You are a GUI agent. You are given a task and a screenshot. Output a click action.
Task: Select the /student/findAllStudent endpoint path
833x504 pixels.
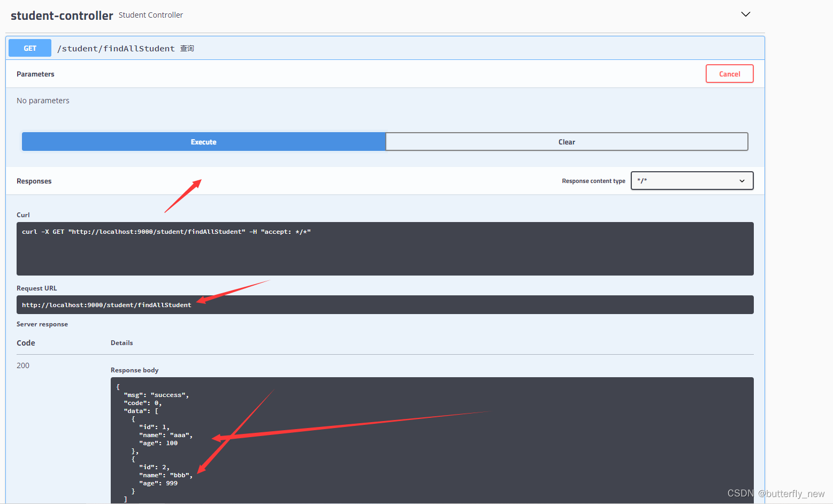coord(116,49)
